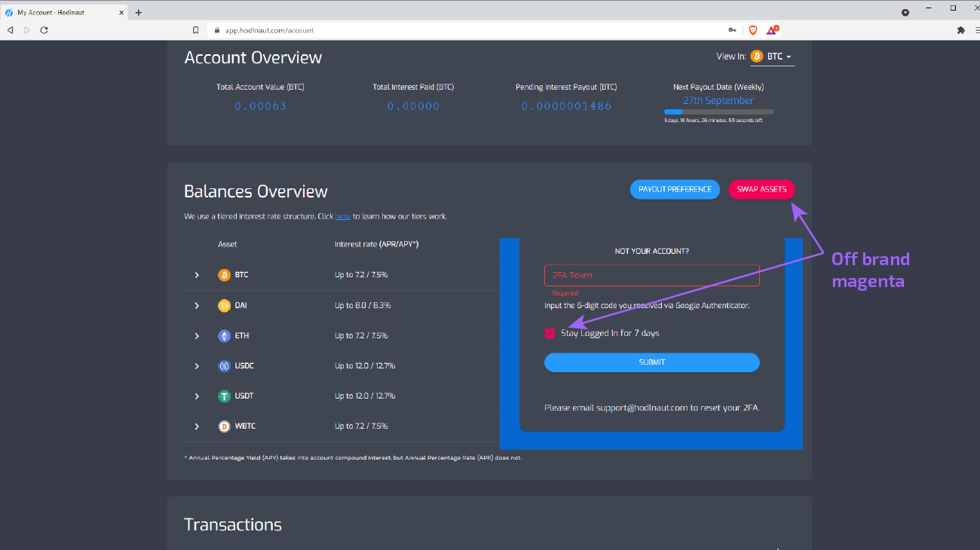The height and width of the screenshot is (550, 980).
Task: Click the Ethereum icon in the ETH row
Action: pos(224,336)
